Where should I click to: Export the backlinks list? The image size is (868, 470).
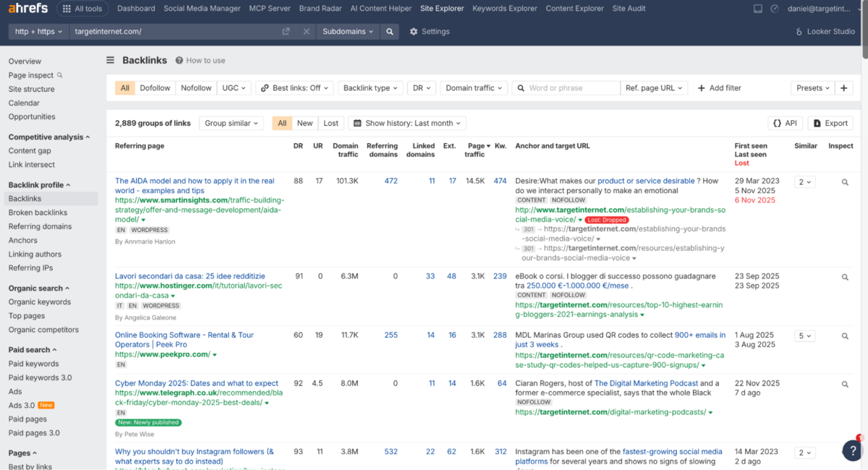(x=830, y=124)
